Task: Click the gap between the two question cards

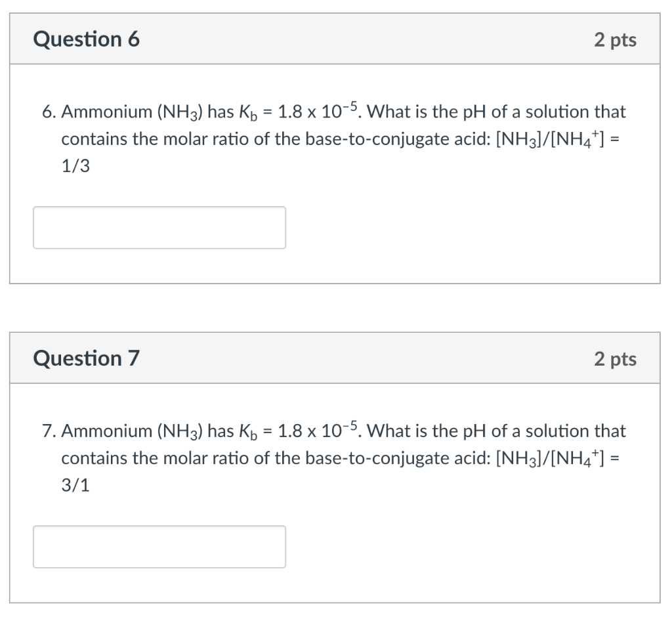Action: [336, 307]
